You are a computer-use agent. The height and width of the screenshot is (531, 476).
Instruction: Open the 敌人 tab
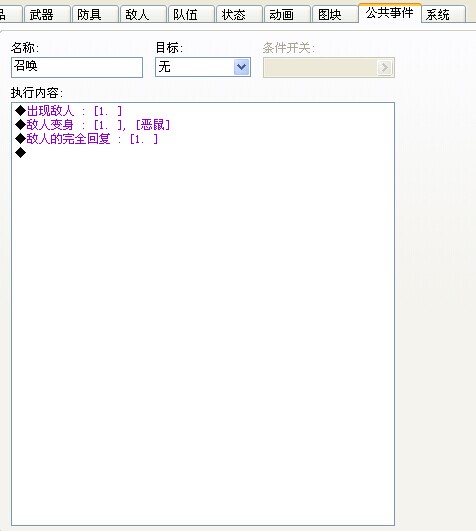(x=143, y=15)
